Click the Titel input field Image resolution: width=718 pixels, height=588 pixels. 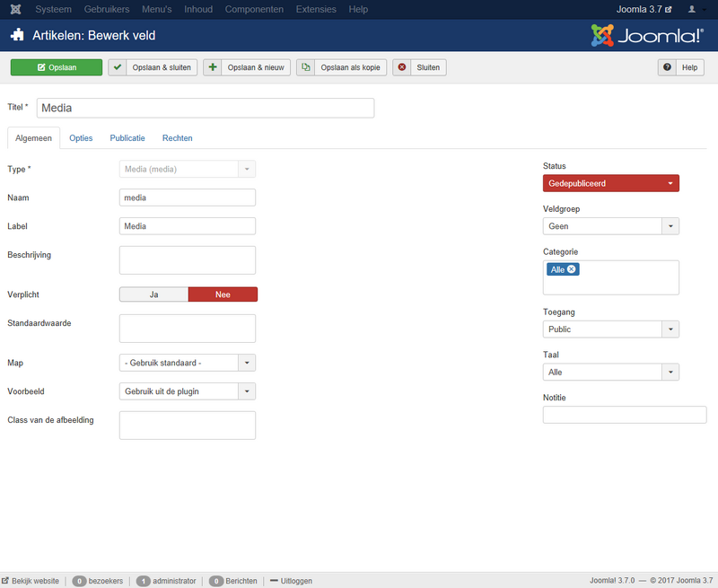point(205,108)
